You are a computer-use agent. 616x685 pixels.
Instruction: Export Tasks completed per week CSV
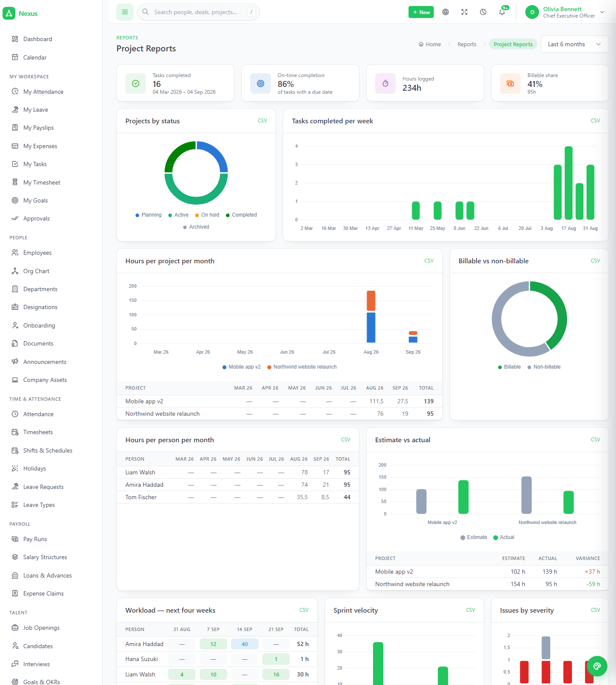[595, 121]
